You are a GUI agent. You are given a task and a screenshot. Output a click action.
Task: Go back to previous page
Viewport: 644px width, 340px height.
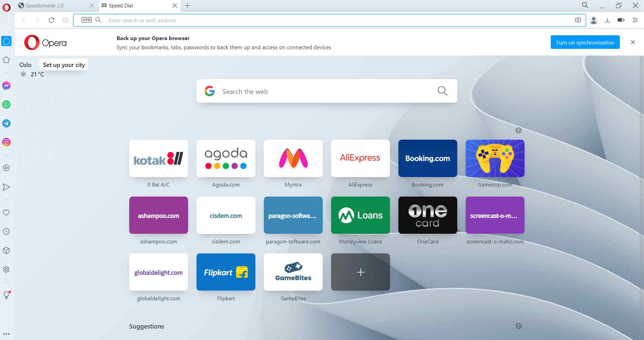point(24,20)
